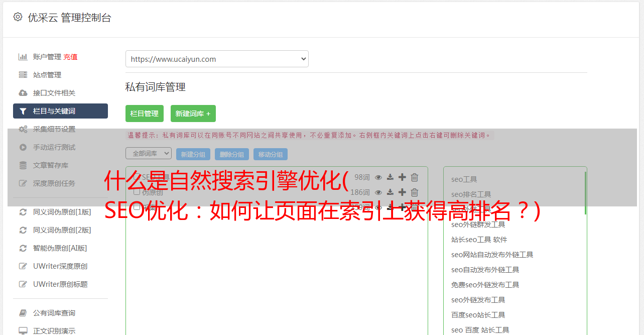
Task: Select keyword seo网站自动发布外链工具
Action: point(492,255)
